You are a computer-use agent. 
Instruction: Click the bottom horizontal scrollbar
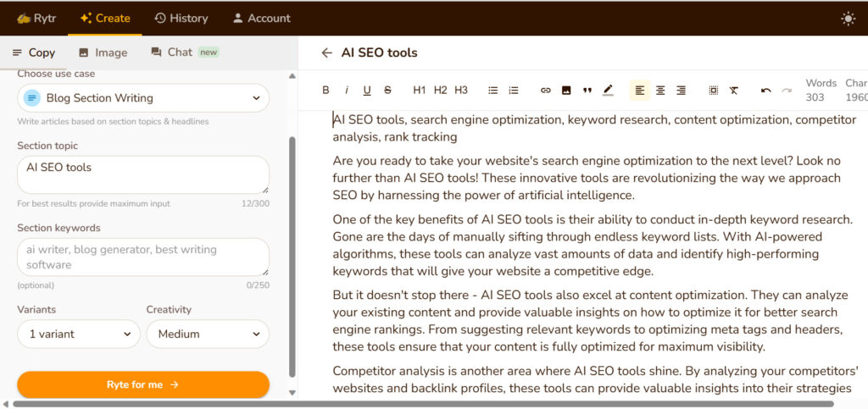(x=423, y=404)
